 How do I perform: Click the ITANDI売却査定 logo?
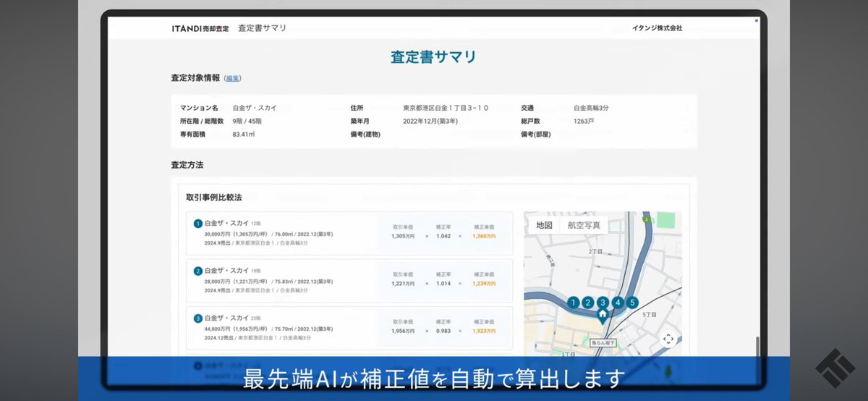click(x=200, y=28)
